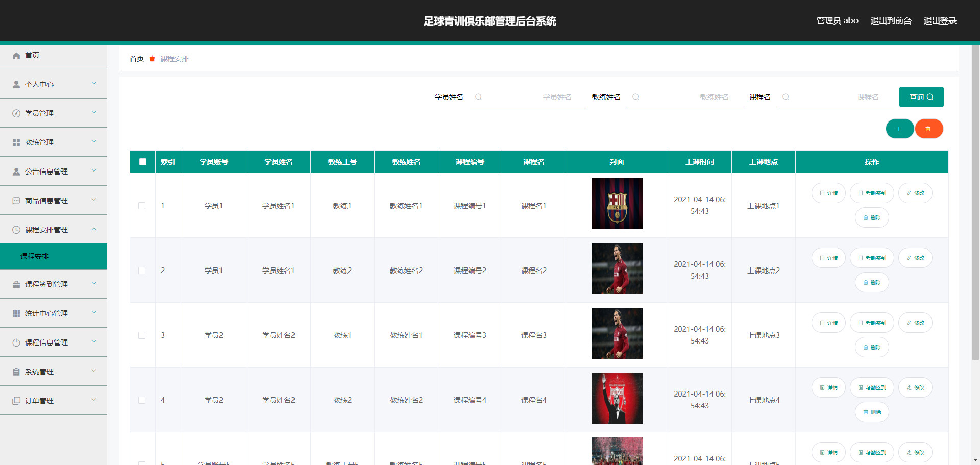Viewport: 980px width, 465px height.
Task: Click the 课程编号 column header
Action: click(470, 162)
